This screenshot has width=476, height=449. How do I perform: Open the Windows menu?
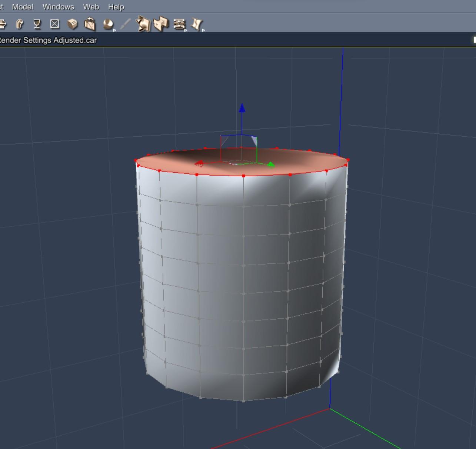[x=58, y=7]
